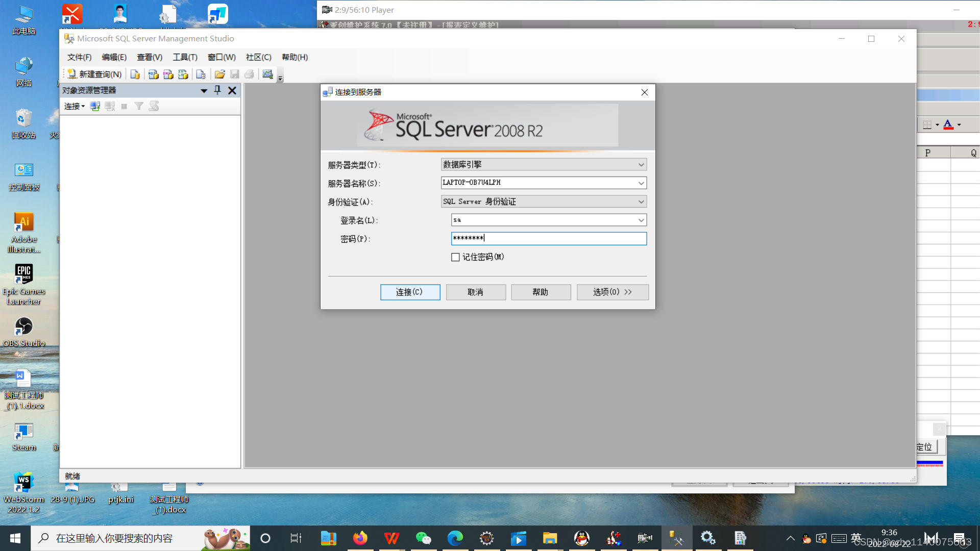Click the 选项(O) >> options button
This screenshot has width=980, height=551.
[612, 292]
